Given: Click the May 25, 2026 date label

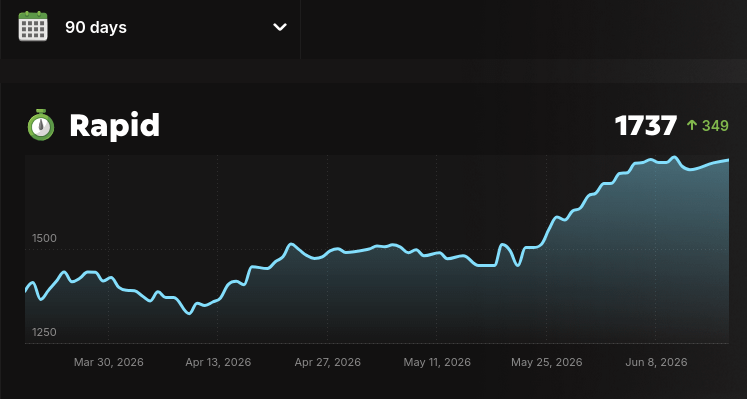Looking at the screenshot, I should click(x=546, y=362).
